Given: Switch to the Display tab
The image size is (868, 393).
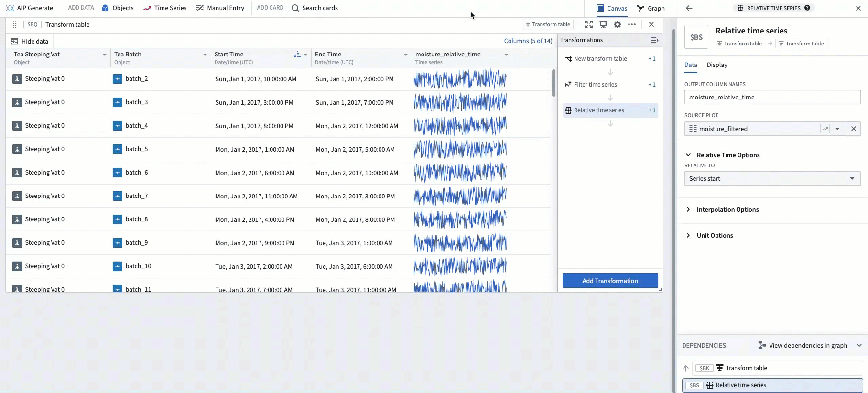Looking at the screenshot, I should click(x=716, y=65).
